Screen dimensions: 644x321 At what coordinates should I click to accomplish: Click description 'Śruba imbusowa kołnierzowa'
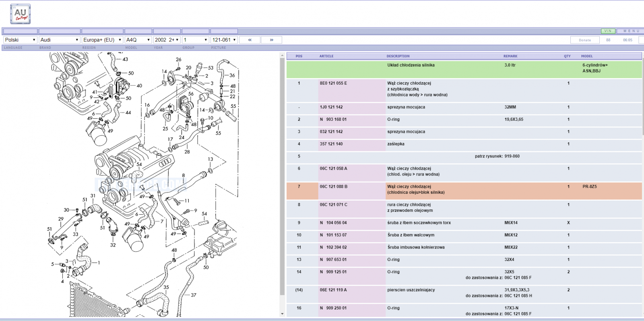click(416, 247)
